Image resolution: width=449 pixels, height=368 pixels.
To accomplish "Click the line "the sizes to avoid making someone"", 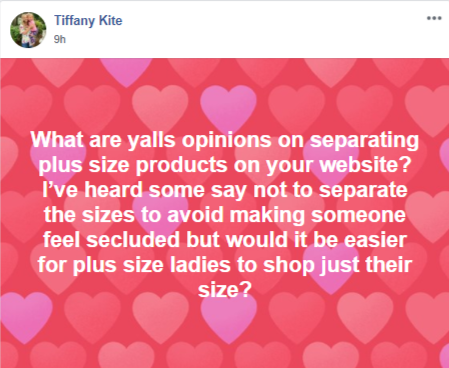I will [225, 215].
